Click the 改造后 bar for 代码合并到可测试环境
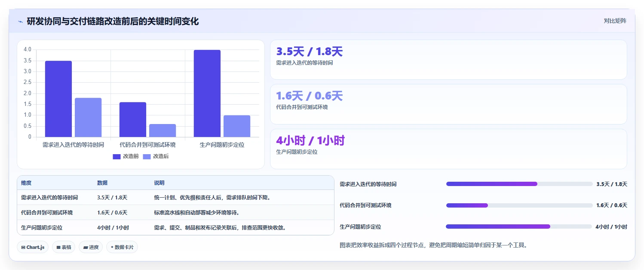 [163, 130]
